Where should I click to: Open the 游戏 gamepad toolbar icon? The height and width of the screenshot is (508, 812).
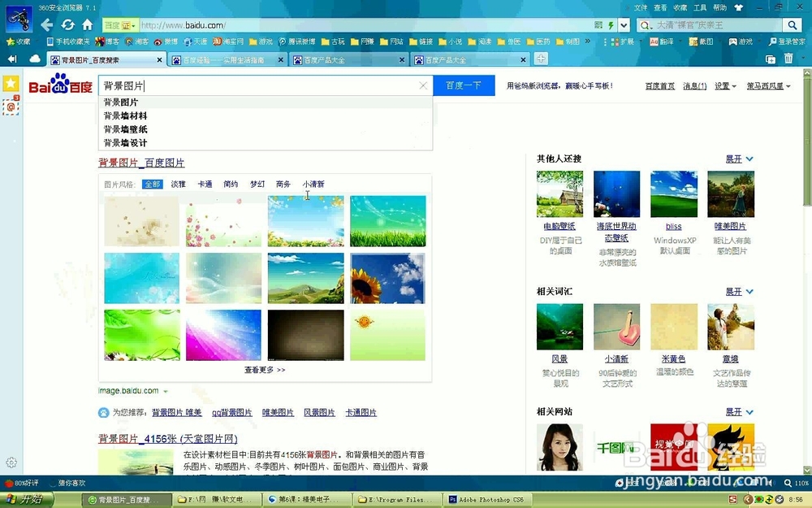coord(741,41)
